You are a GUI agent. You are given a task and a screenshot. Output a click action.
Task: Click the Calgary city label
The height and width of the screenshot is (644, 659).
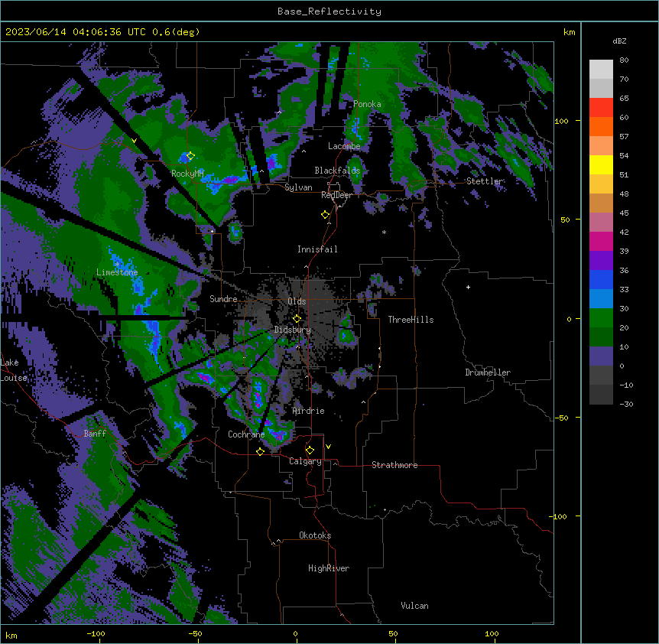[305, 461]
